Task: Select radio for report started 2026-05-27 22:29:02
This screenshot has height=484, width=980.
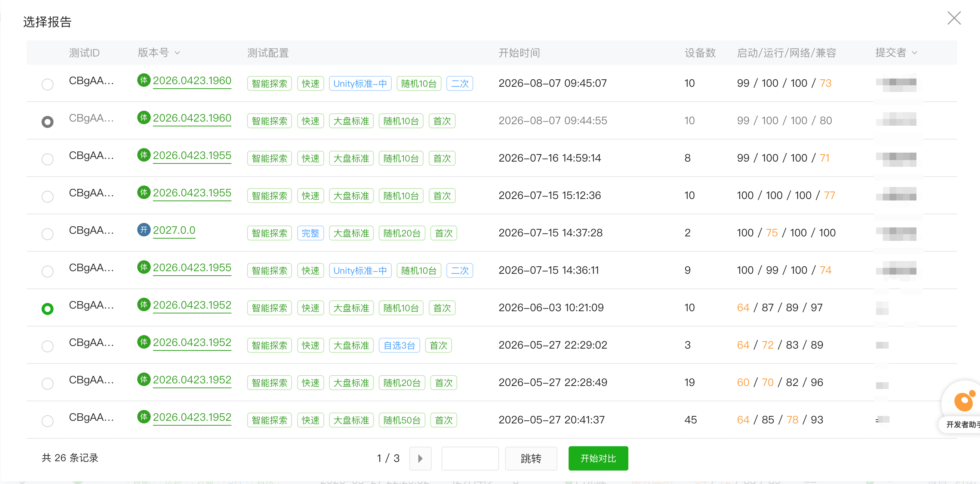Action: click(47, 346)
